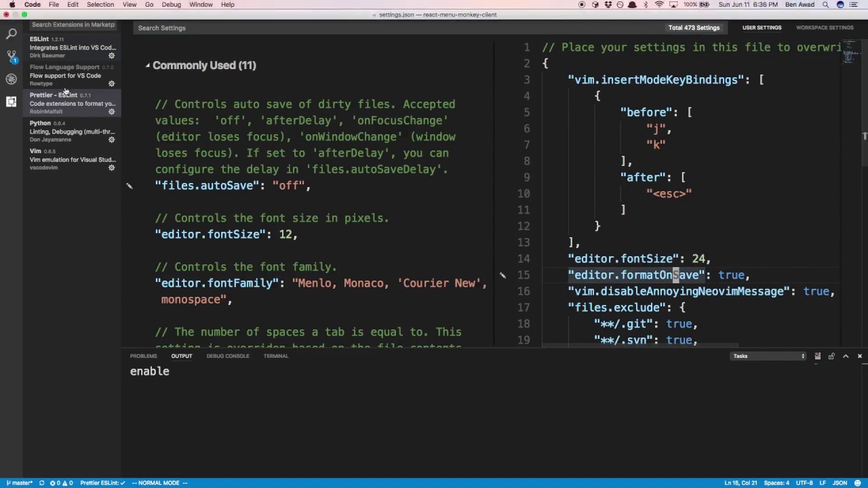
Task: Select Flow Language Support extension
Action: (x=73, y=75)
